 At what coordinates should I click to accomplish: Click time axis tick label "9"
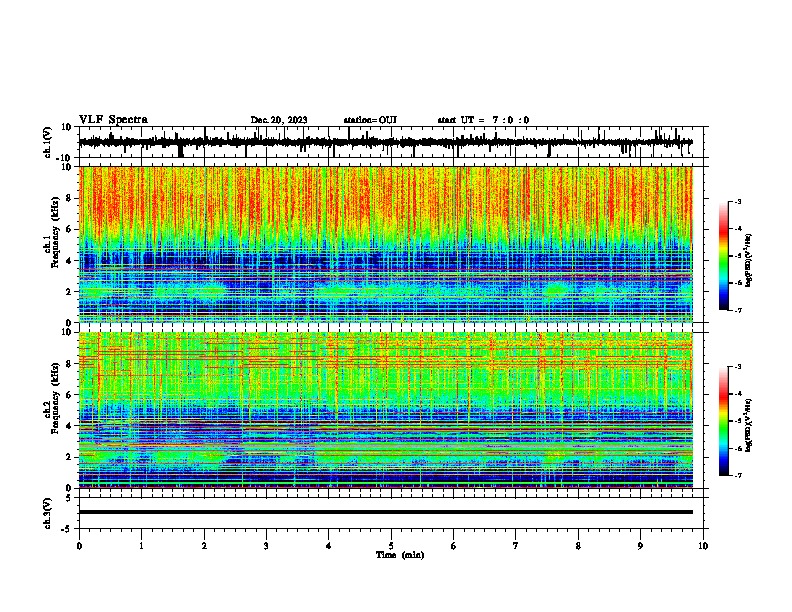(x=640, y=546)
